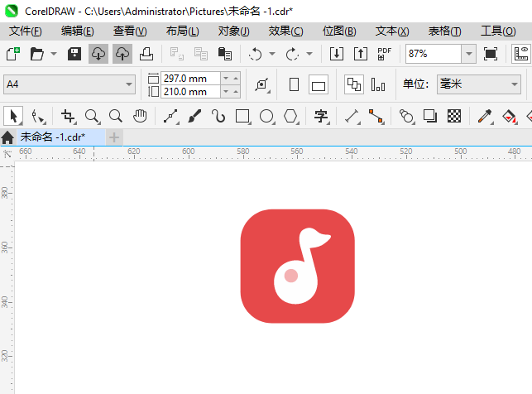Toggle the current page layout button
This screenshot has width=532, height=394.
378,84
